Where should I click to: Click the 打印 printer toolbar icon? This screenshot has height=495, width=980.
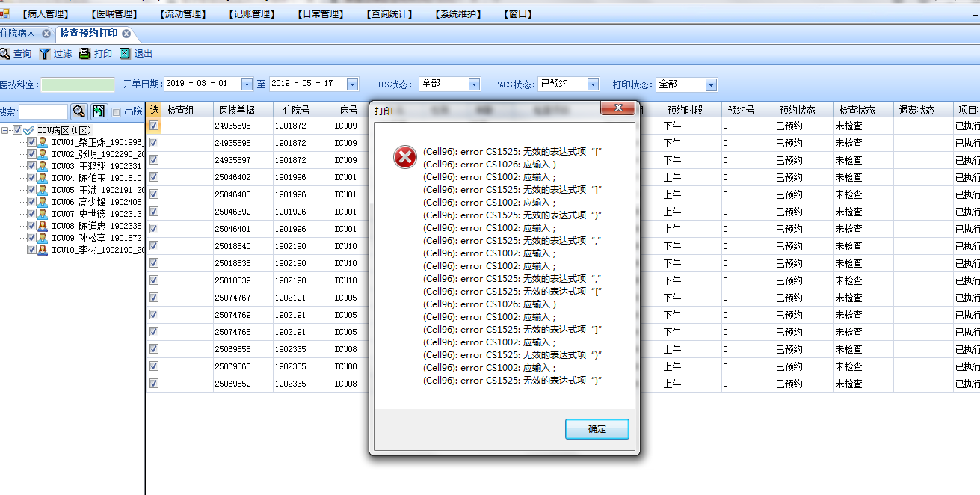85,54
